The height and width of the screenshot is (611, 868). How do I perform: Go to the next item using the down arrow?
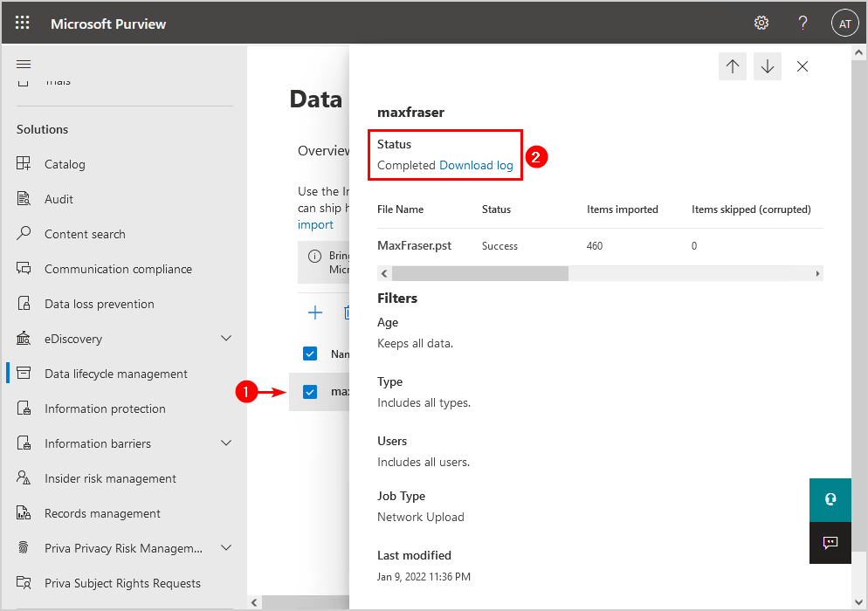767,65
